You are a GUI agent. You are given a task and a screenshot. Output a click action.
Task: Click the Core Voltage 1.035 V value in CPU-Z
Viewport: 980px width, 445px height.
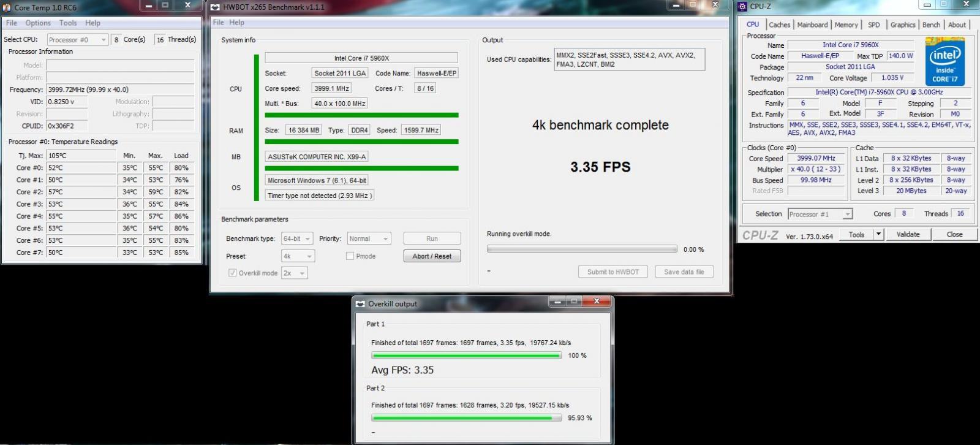click(x=892, y=78)
